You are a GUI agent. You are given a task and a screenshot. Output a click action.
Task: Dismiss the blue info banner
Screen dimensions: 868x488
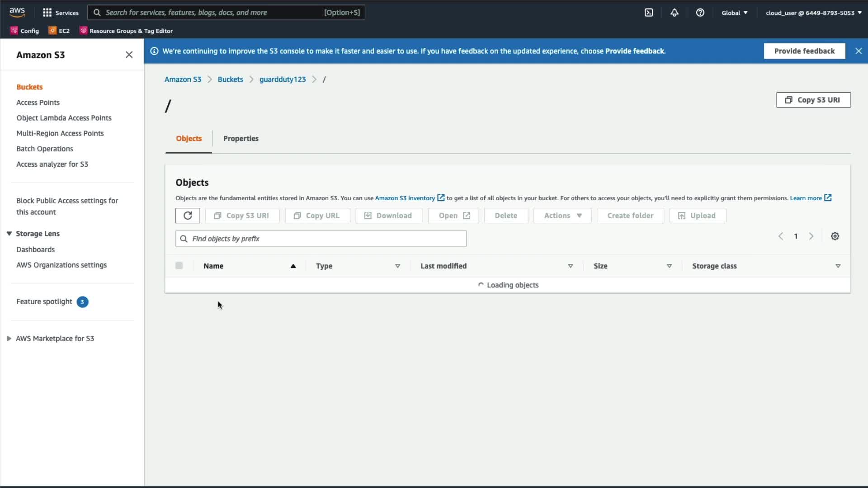pyautogui.click(x=859, y=51)
